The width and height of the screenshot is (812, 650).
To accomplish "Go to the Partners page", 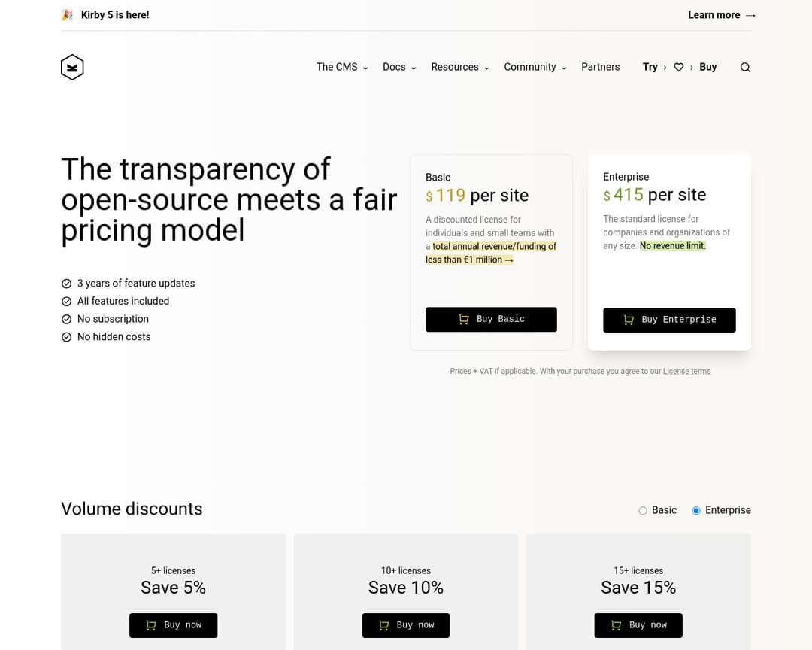I will tap(601, 68).
